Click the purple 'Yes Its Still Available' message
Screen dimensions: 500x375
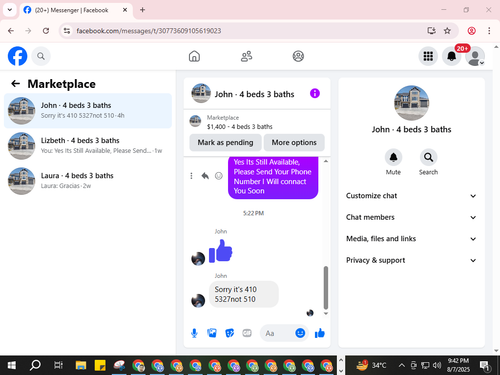pyautogui.click(x=273, y=177)
